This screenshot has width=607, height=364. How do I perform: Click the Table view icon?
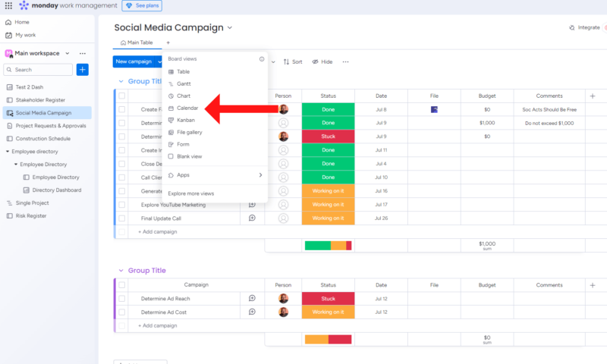pos(171,71)
